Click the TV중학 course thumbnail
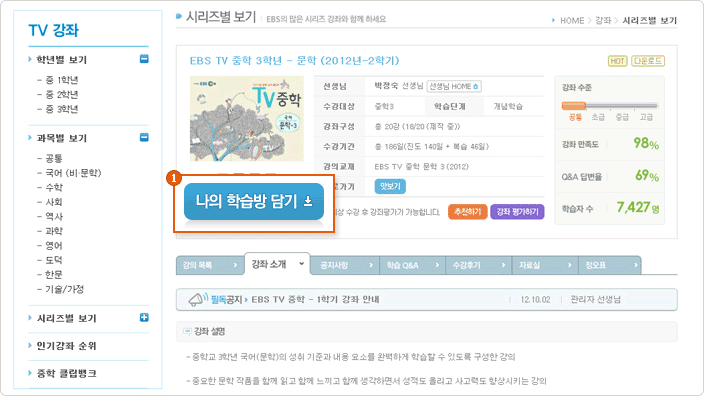 pyautogui.click(x=246, y=119)
